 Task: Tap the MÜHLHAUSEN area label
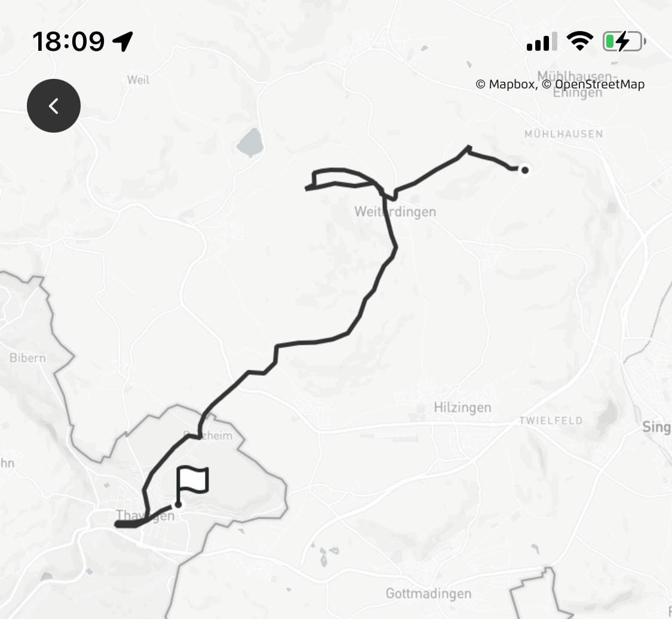(563, 134)
